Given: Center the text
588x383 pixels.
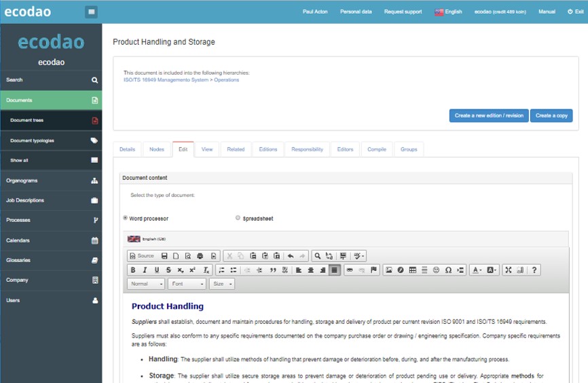Looking at the screenshot, I should pyautogui.click(x=311, y=270).
